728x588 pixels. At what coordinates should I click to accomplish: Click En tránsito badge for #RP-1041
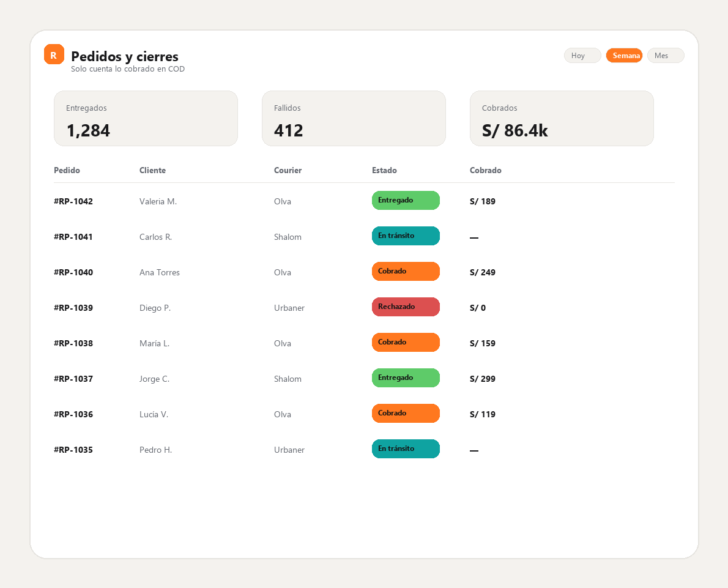406,236
